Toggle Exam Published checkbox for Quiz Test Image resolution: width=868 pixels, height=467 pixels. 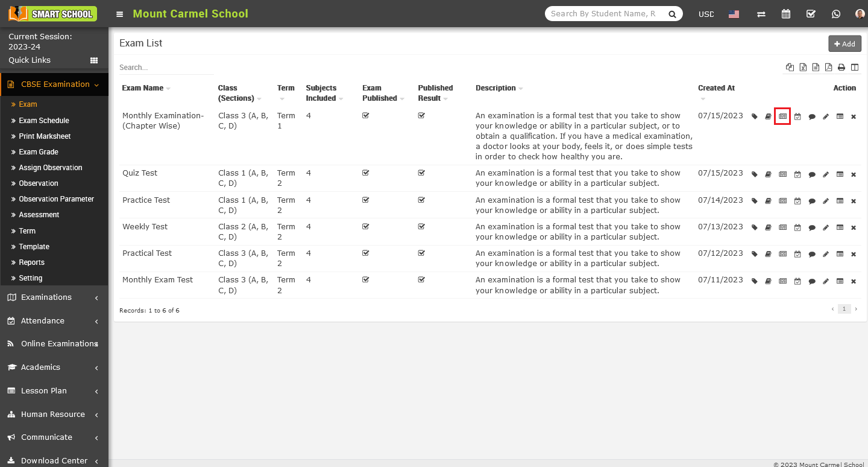click(x=365, y=173)
